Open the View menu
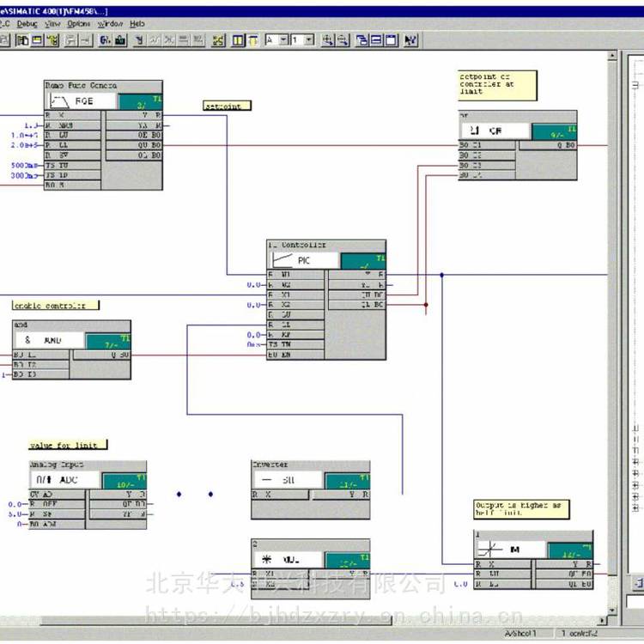The height and width of the screenshot is (644, 644). 52,24
